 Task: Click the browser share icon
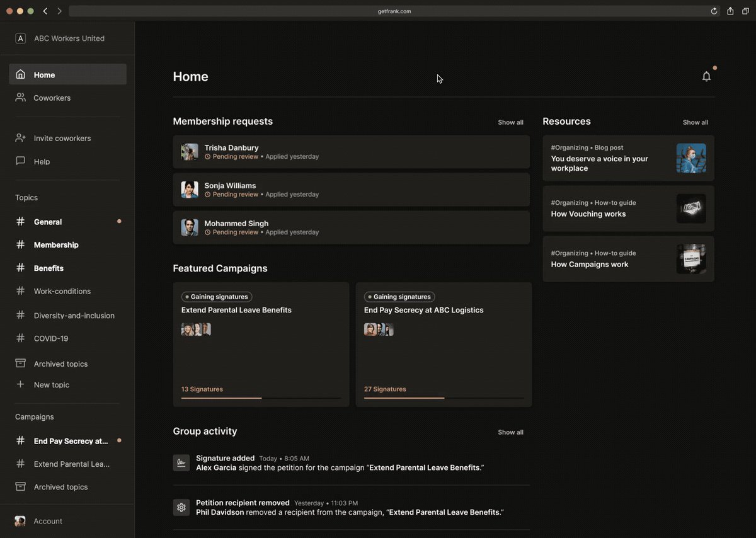pyautogui.click(x=730, y=11)
